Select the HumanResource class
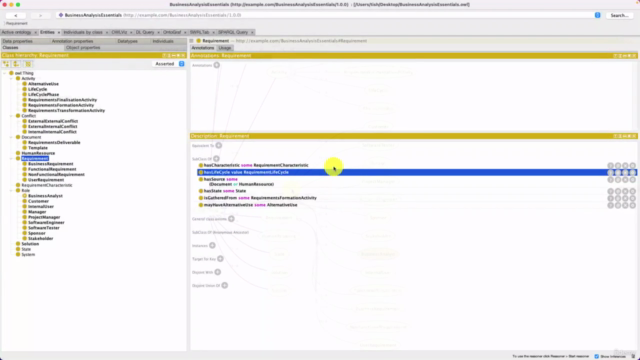The width and height of the screenshot is (640, 360). [38, 153]
